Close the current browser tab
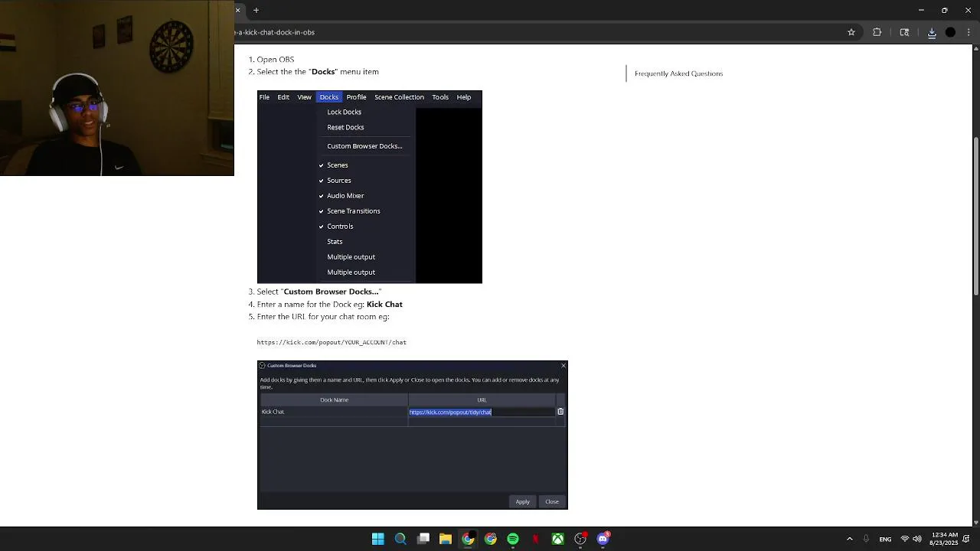The width and height of the screenshot is (980, 551). pos(238,10)
